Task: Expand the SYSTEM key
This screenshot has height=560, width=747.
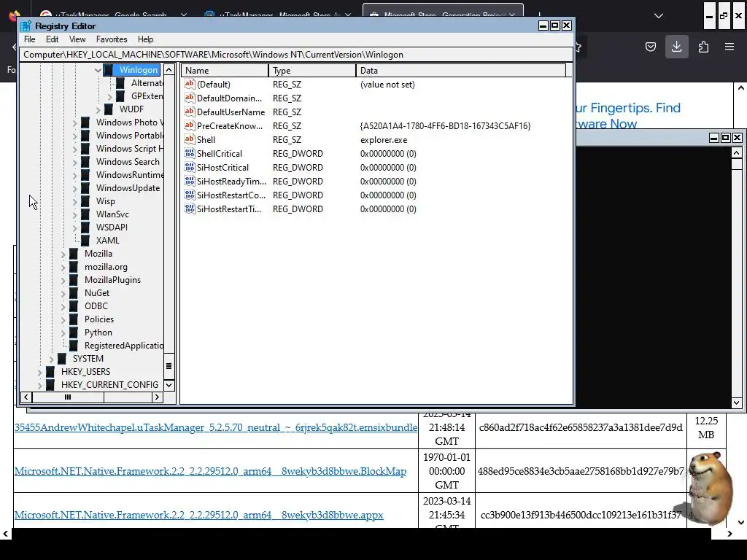Action: pyautogui.click(x=52, y=359)
